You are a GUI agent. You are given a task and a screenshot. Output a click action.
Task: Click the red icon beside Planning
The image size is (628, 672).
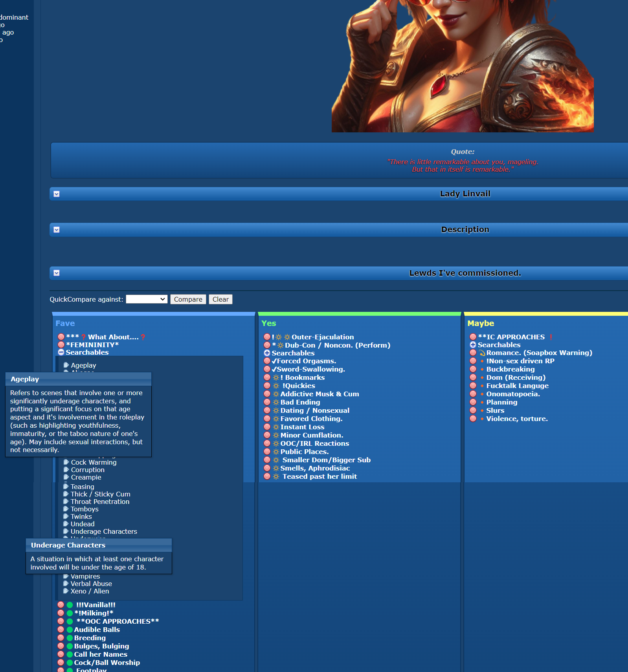click(x=473, y=402)
